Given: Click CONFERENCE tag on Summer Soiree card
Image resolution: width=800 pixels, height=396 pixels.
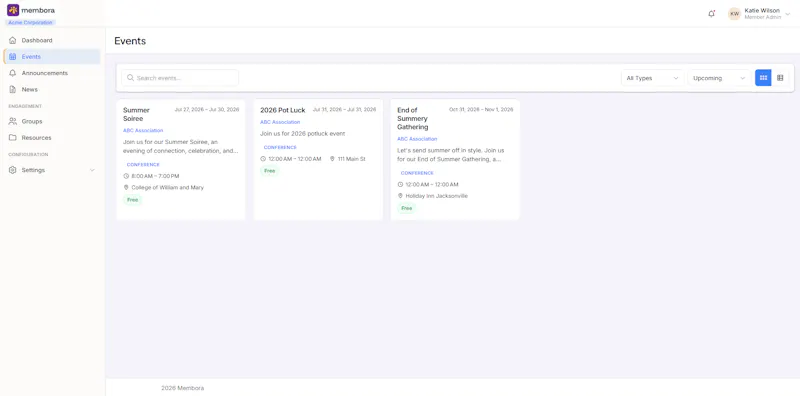Looking at the screenshot, I should (143, 165).
